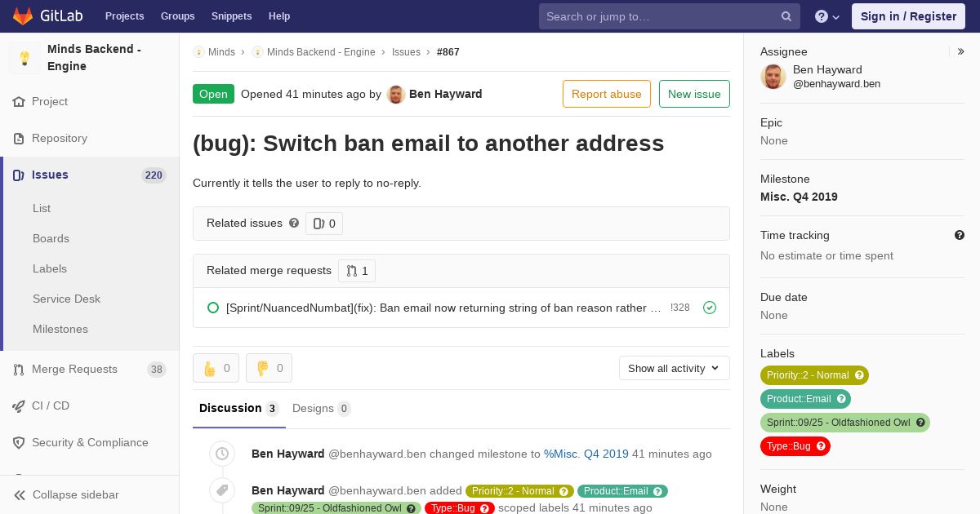This screenshot has width=980, height=514.
Task: Click the related issues count icon badge
Action: coord(324,224)
